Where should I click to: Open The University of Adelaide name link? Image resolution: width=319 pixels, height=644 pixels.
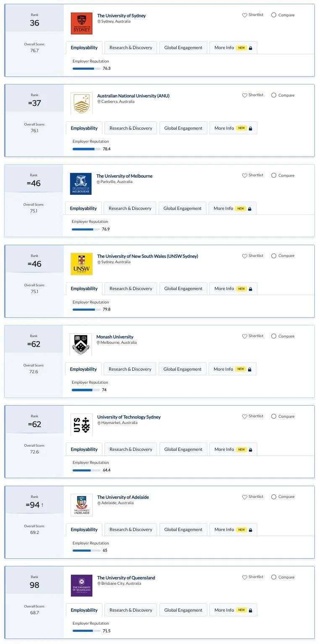pos(123,497)
